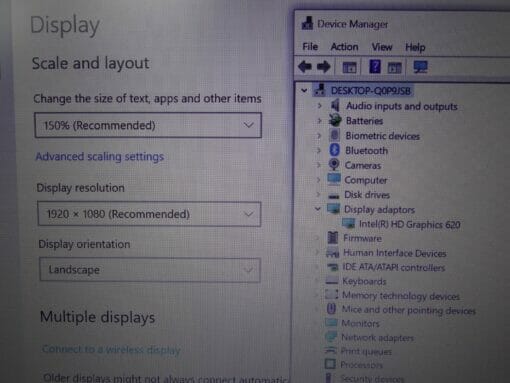
Task: Click the Show/Hide console tree toolbar icon
Action: [349, 68]
